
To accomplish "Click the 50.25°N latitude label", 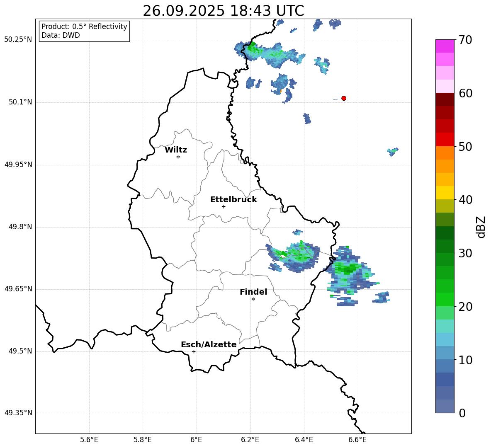I will tap(18, 40).
